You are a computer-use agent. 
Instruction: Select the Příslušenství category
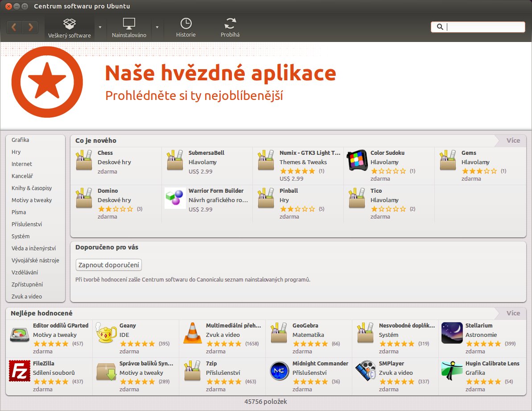pos(26,224)
